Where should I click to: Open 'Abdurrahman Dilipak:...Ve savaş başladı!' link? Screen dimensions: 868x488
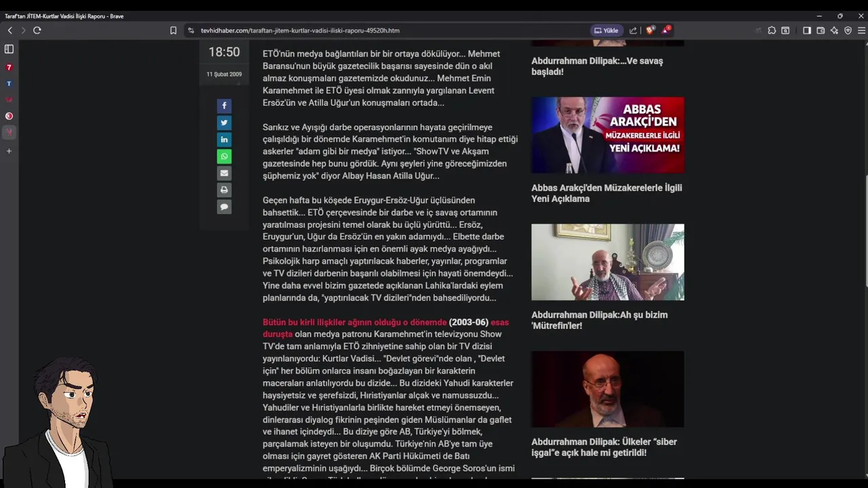pos(597,66)
